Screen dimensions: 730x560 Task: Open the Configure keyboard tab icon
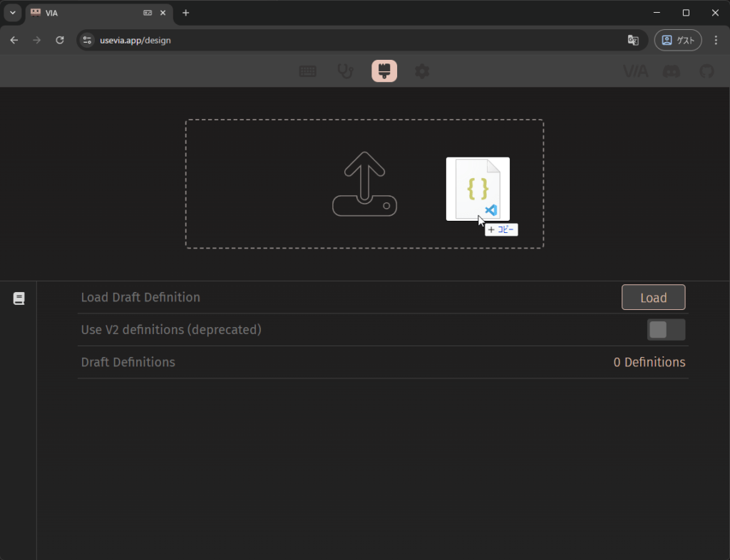click(x=308, y=71)
